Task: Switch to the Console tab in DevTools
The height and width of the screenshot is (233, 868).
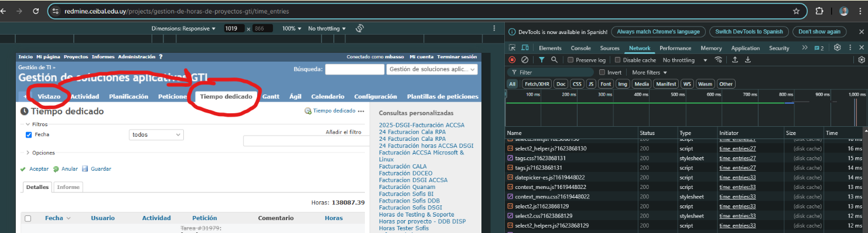Action: (580, 48)
